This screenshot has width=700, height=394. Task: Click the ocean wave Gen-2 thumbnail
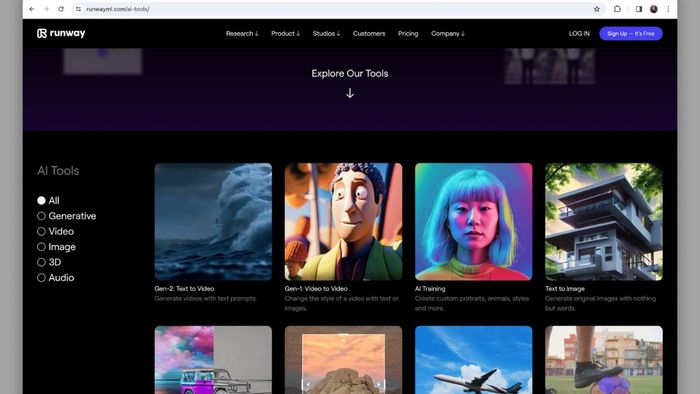(x=213, y=222)
